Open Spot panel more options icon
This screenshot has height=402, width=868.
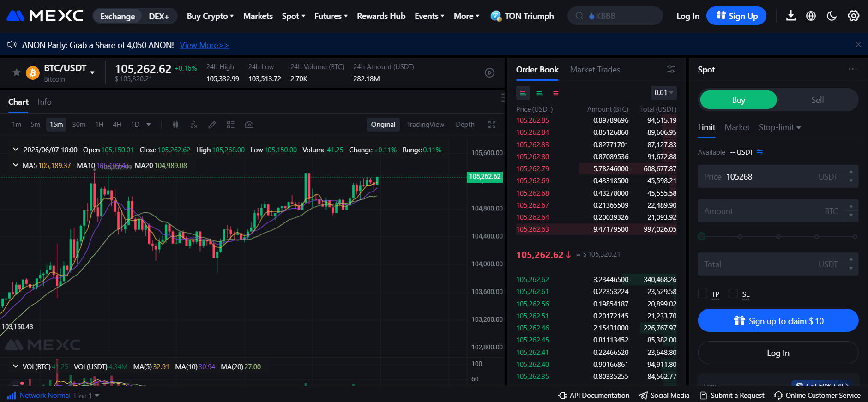[853, 69]
